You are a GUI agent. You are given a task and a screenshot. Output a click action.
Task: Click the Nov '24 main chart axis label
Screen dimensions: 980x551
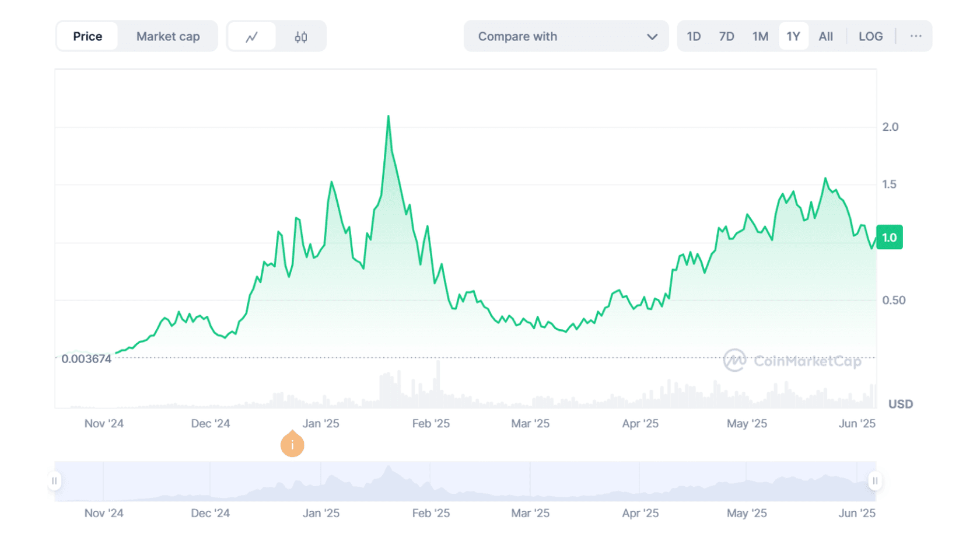[x=104, y=423]
